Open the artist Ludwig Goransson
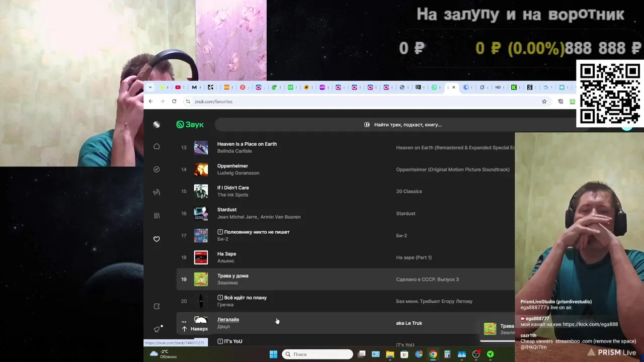Screen dimensions: 644x362 pos(238,173)
